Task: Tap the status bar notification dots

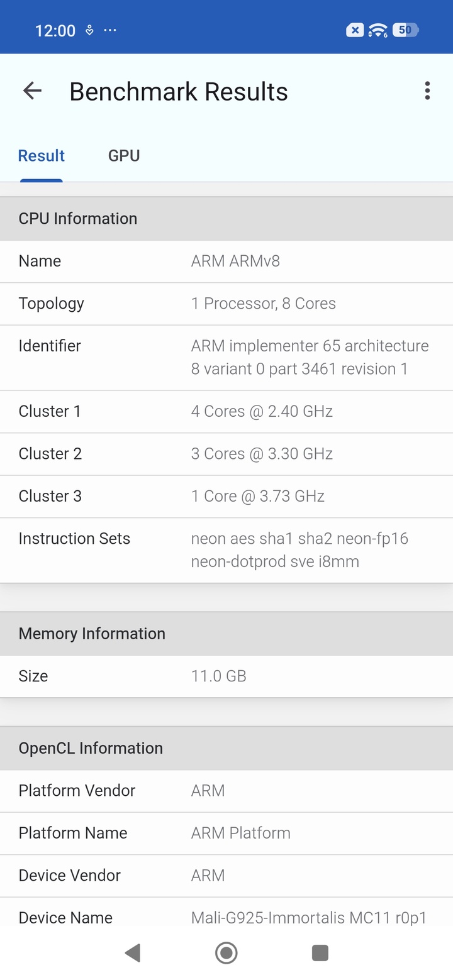Action: [x=110, y=30]
